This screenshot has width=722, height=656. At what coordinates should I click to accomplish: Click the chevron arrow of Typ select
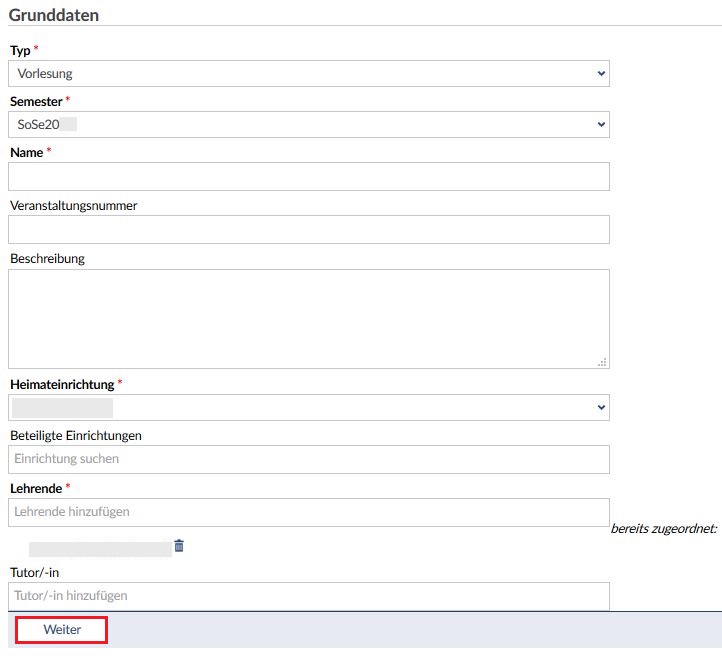[x=600, y=73]
